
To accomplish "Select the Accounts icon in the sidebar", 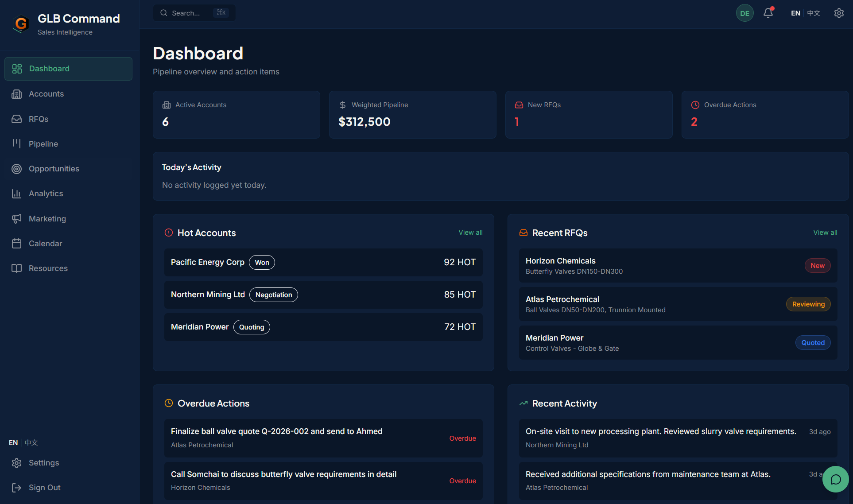I will tap(16, 94).
